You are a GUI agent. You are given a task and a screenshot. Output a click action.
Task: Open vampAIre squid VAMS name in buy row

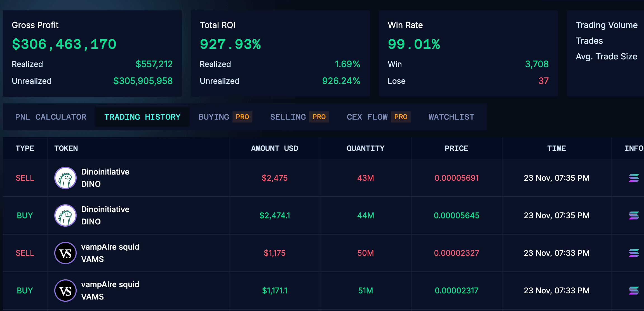click(110, 291)
